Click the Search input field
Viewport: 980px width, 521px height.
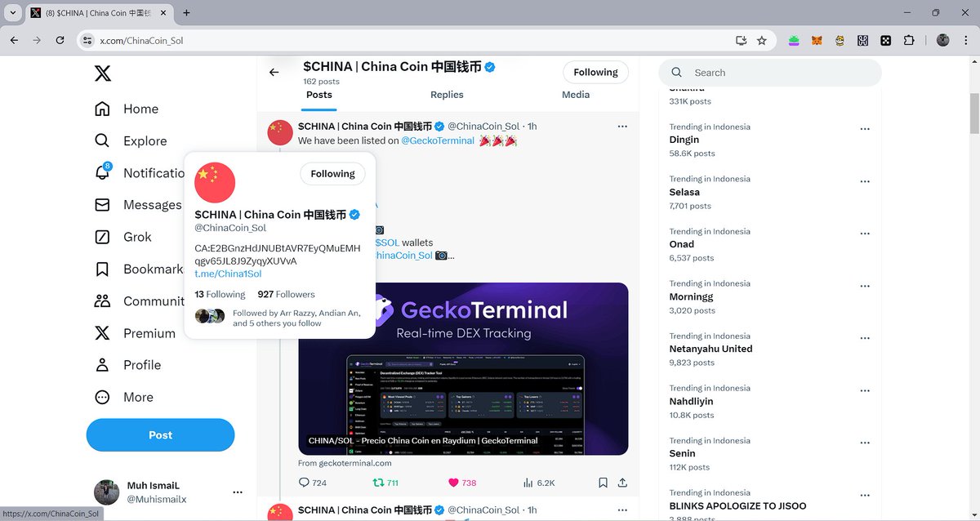coord(770,73)
